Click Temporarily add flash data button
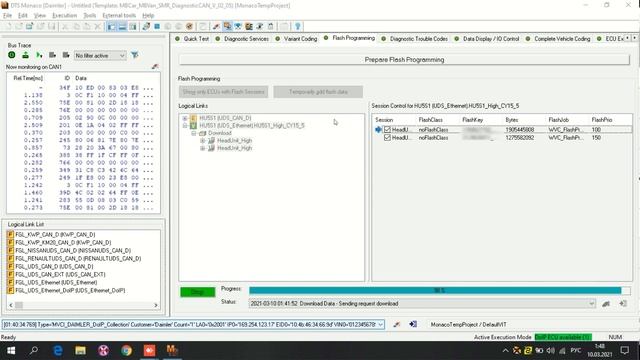 point(318,92)
